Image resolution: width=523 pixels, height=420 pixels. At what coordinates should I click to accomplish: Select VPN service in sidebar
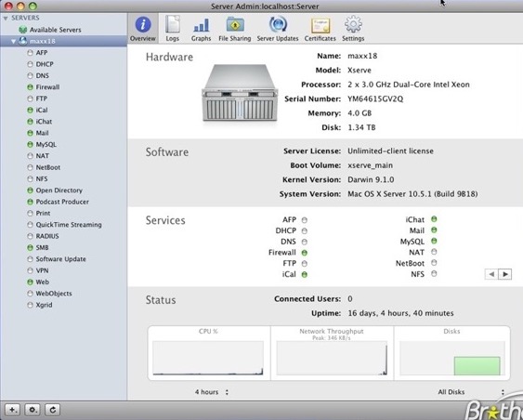(42, 270)
